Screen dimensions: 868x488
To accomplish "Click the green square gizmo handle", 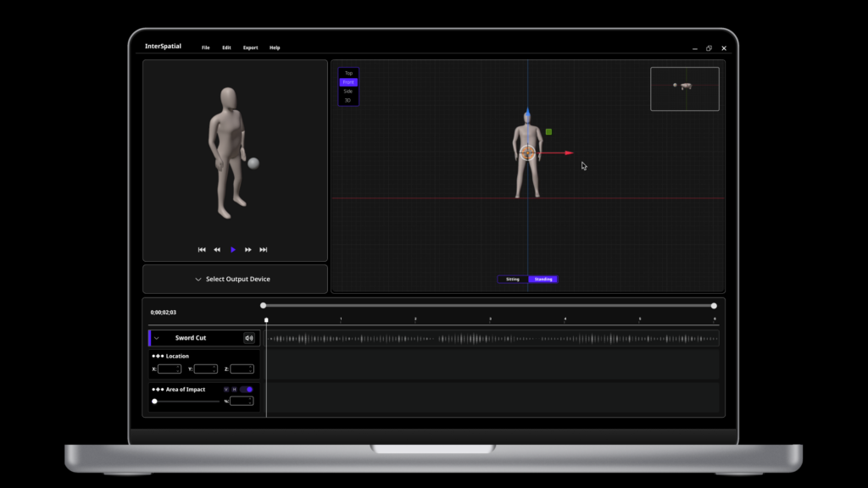I will pyautogui.click(x=548, y=132).
